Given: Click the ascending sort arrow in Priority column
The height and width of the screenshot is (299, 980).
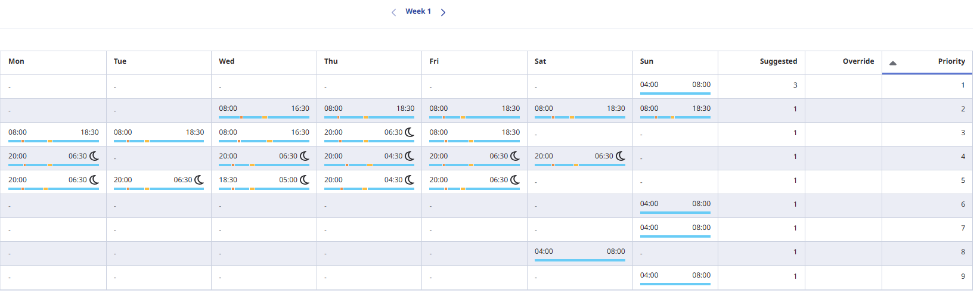Looking at the screenshot, I should click(x=893, y=63).
